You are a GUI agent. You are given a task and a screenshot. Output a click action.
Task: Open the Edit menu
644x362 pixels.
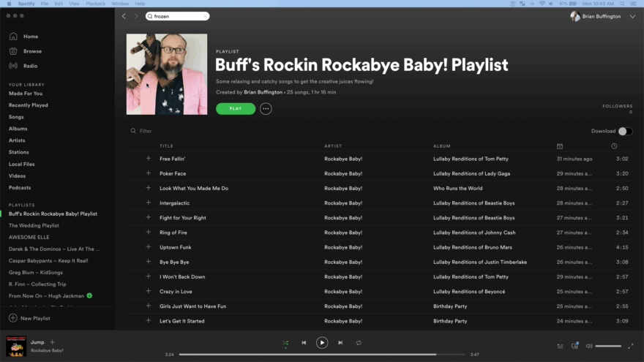coord(59,4)
